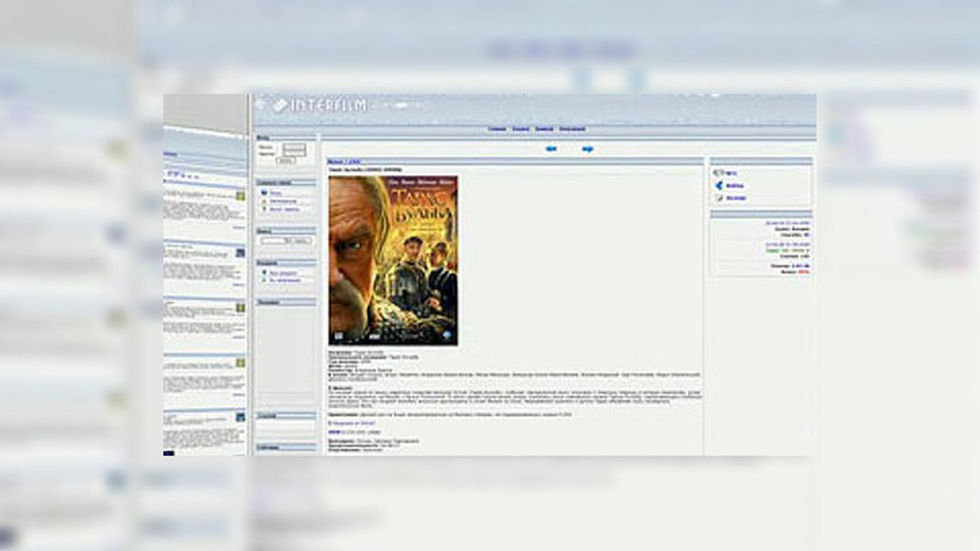Click the pencil note icon in right panel

click(719, 198)
